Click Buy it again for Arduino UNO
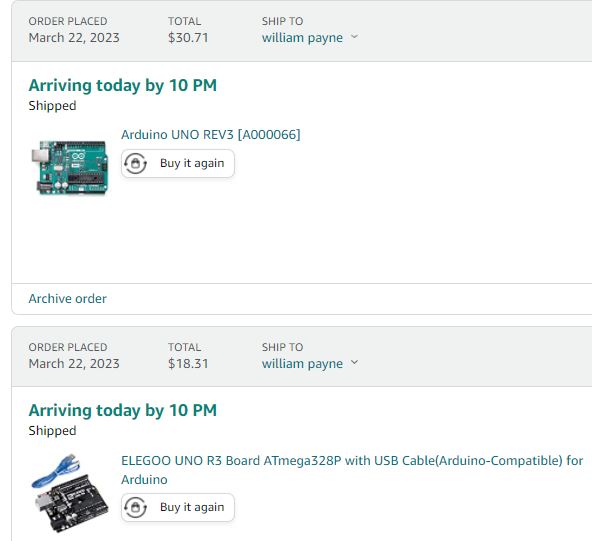The width and height of the screenshot is (592, 541). coord(177,163)
